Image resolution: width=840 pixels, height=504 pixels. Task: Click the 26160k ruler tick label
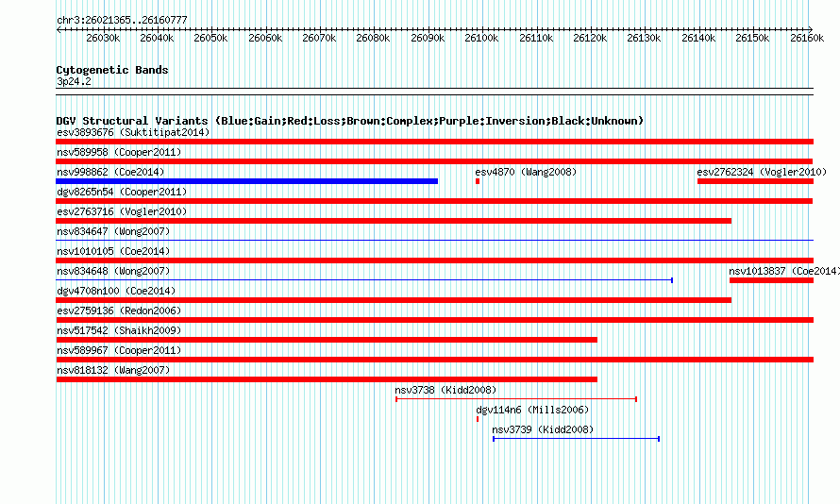point(807,38)
